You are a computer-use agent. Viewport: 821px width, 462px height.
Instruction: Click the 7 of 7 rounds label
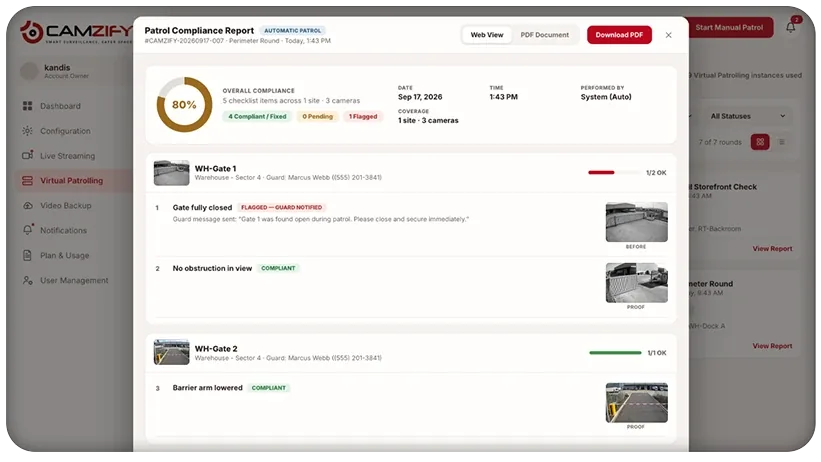(720, 142)
